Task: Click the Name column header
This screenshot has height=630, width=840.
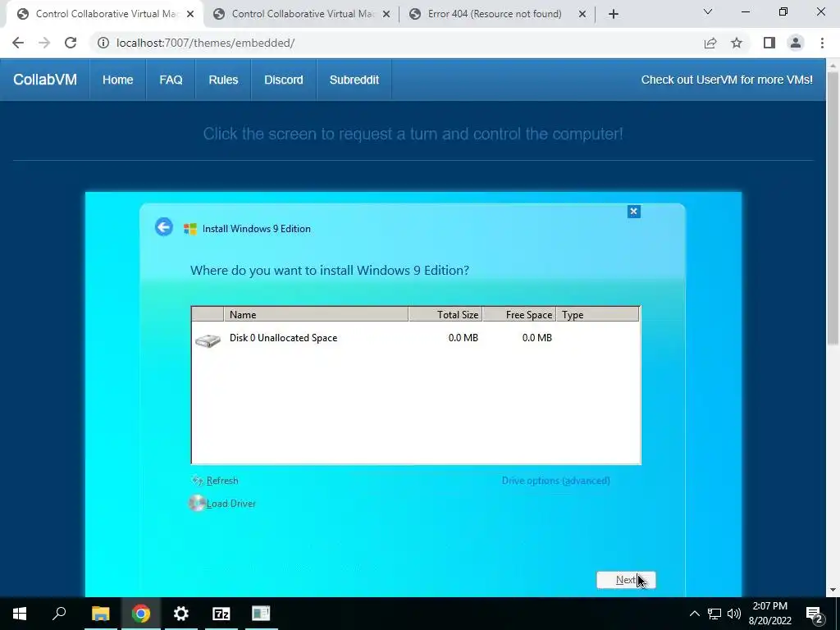Action: point(316,314)
